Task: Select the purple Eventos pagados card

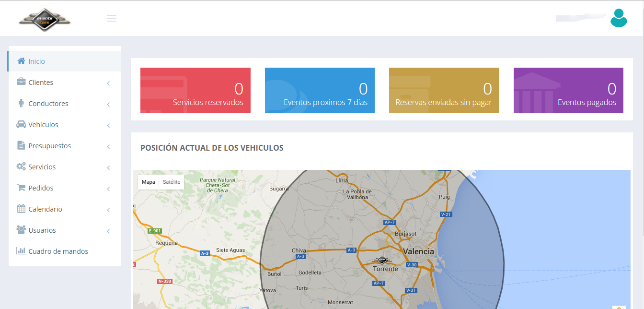Action: 568,90
